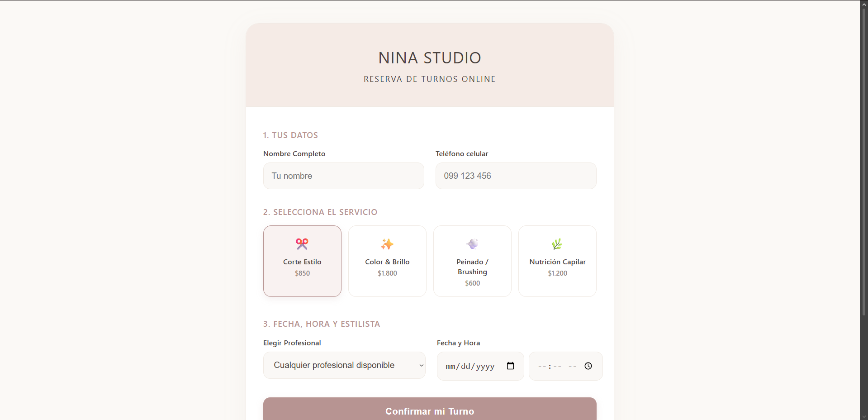868x420 pixels.
Task: Click the mm/dd/yyyy date input
Action: pyautogui.click(x=480, y=366)
